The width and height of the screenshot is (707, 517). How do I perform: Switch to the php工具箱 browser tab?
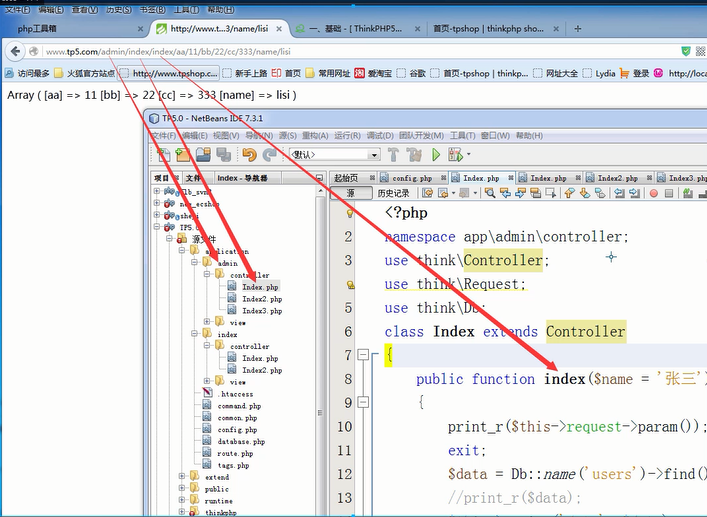point(37,29)
